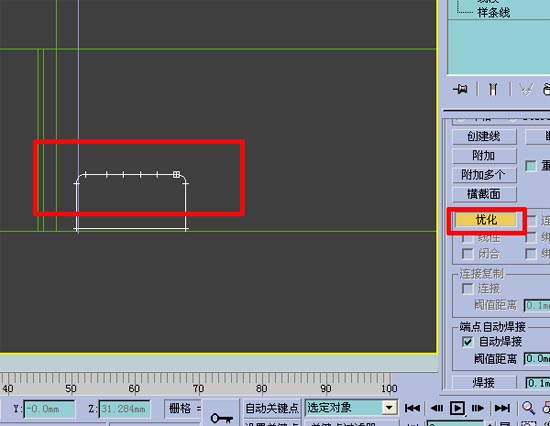The height and width of the screenshot is (426, 550).
Task: Click the Zoom magnifier icon
Action: point(528,408)
